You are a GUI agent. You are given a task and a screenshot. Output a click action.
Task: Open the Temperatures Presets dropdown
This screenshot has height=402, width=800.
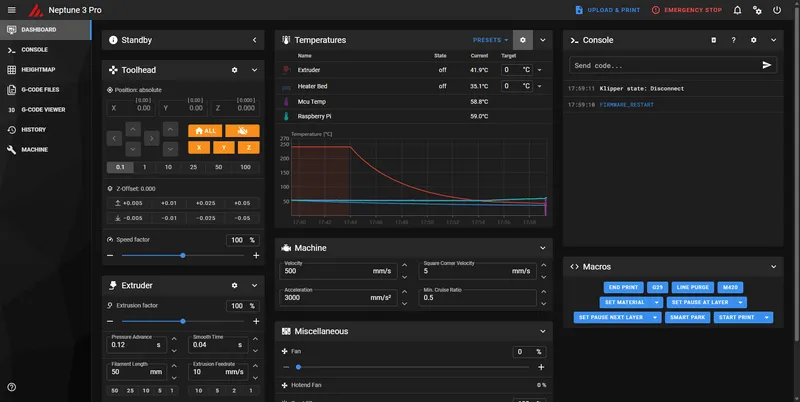pyautogui.click(x=490, y=40)
